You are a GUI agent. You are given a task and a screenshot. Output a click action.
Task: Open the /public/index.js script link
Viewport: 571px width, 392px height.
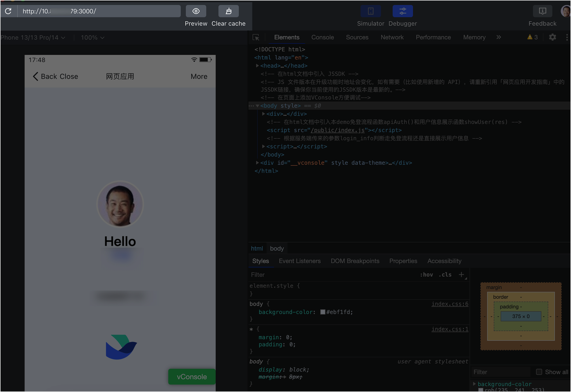338,130
